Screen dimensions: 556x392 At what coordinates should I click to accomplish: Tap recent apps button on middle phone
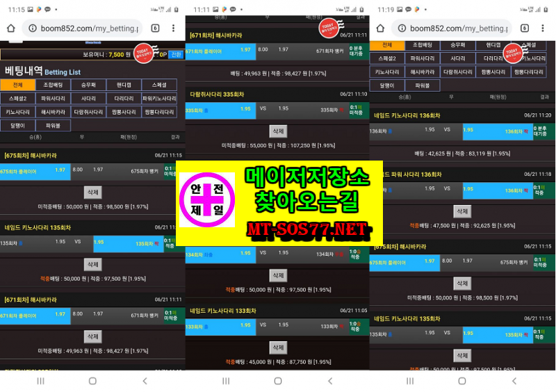(x=225, y=381)
